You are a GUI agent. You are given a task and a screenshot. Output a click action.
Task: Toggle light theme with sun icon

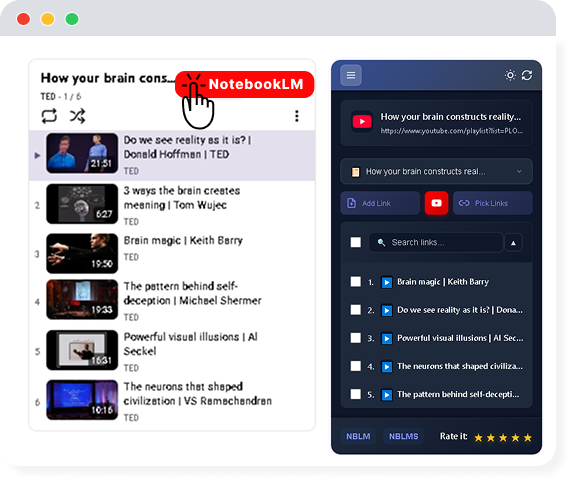[510, 75]
